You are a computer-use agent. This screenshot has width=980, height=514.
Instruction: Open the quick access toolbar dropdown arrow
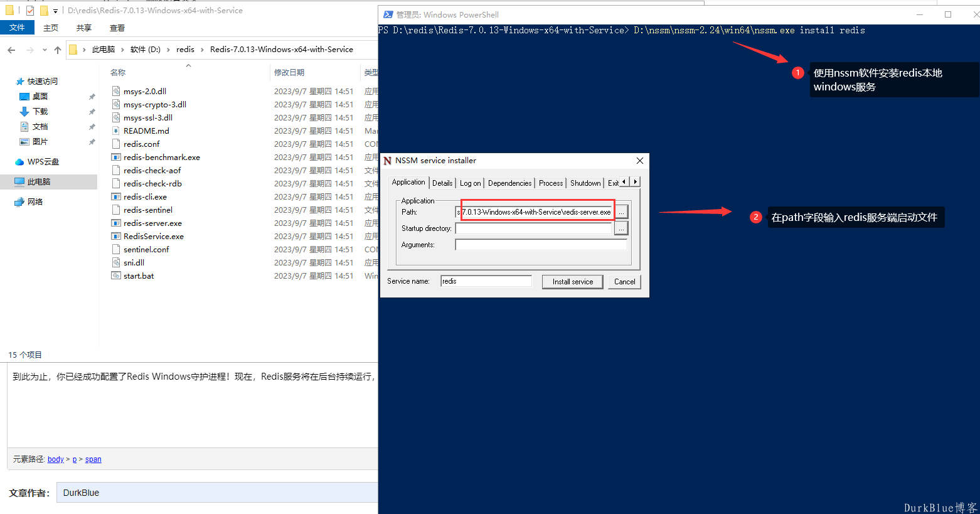[55, 11]
